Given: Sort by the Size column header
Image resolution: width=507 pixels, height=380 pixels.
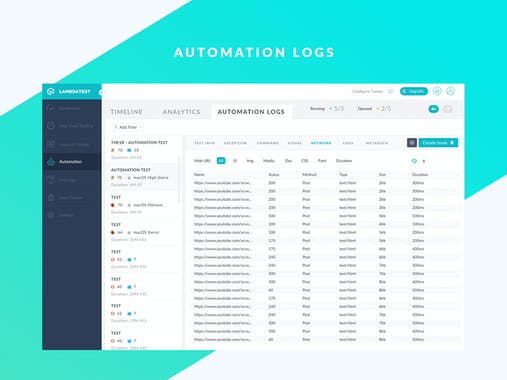Looking at the screenshot, I should tap(382, 175).
